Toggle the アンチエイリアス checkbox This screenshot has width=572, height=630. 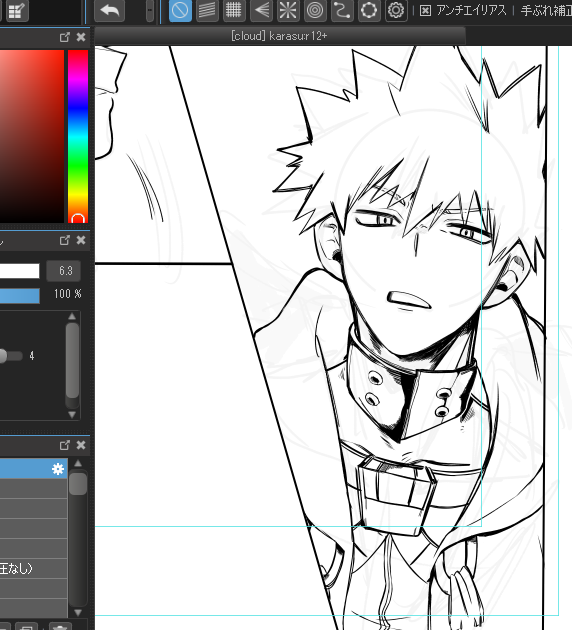[425, 11]
